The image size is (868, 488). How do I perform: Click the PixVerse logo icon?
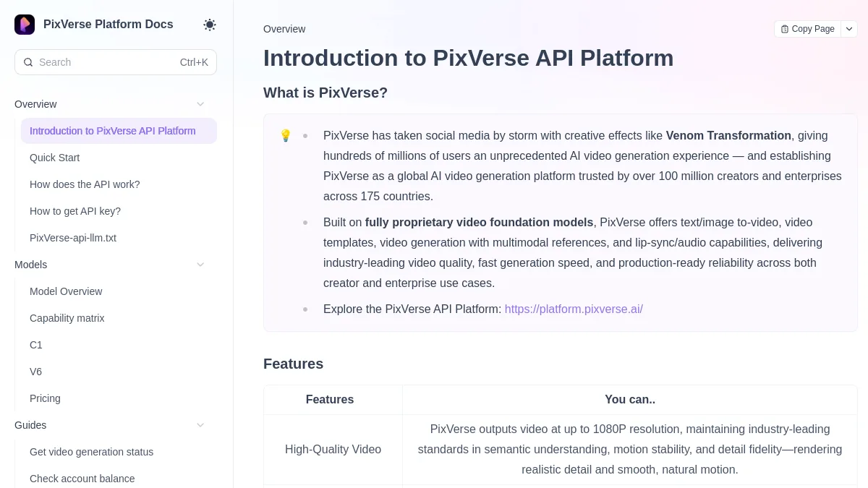click(25, 25)
